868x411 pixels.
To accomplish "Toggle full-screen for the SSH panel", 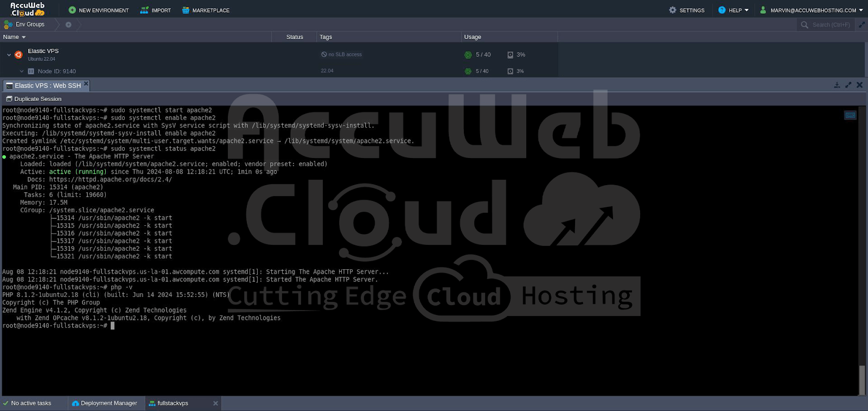I will 848,85.
